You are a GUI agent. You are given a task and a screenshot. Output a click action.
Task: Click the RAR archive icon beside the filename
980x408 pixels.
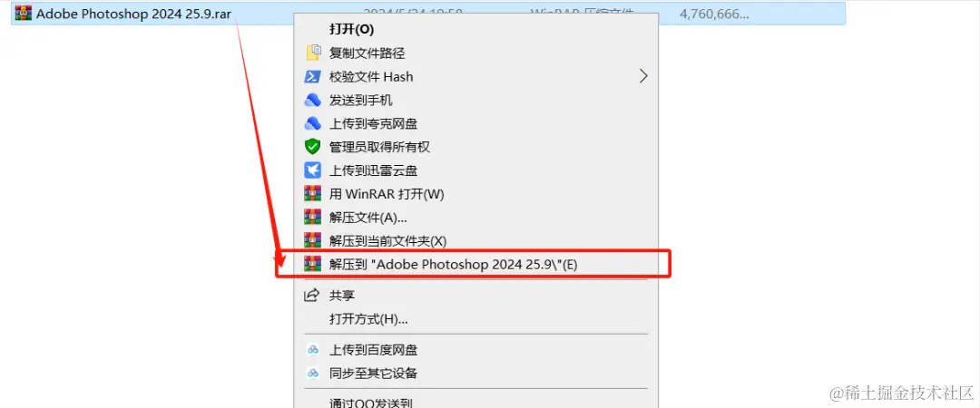pos(23,14)
